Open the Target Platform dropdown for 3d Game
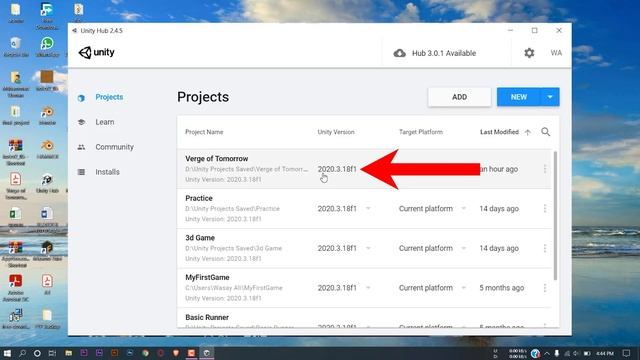 click(x=463, y=248)
